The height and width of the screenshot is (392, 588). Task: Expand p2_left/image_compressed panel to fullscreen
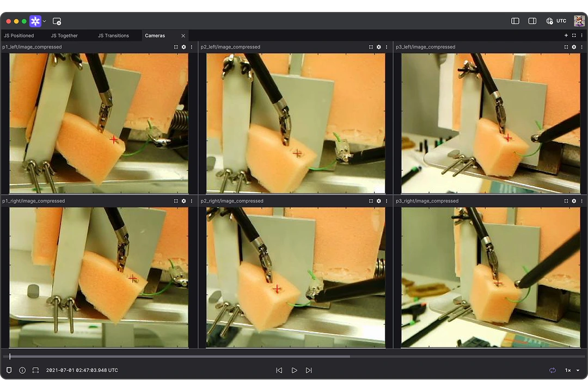coord(371,47)
